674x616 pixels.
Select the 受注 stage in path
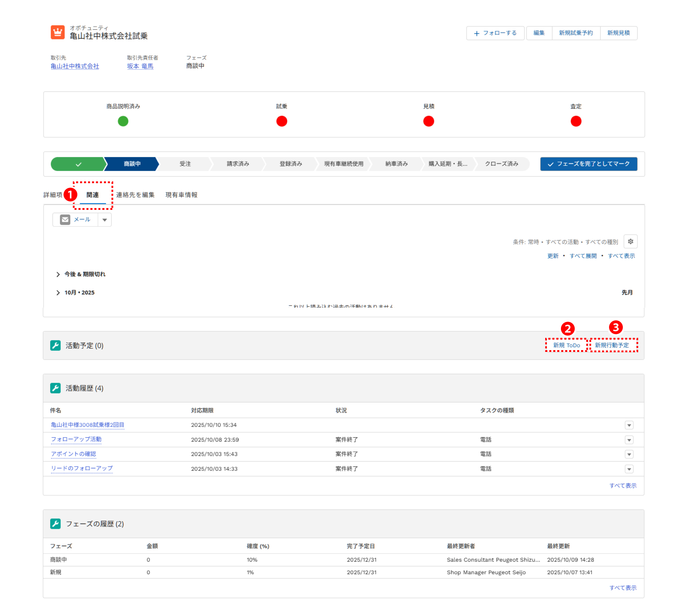point(185,164)
